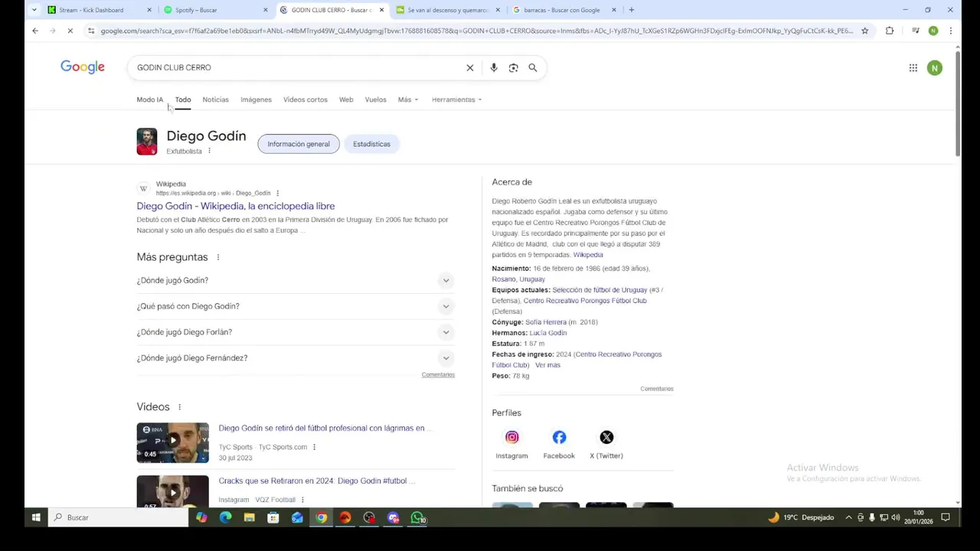980x551 pixels.
Task: Open the notifications center
Action: click(946, 517)
